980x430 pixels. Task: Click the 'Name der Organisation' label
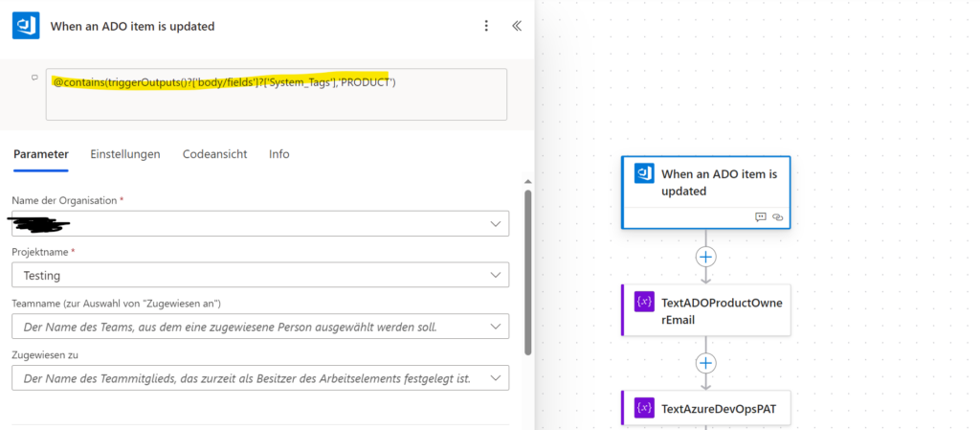tap(64, 200)
